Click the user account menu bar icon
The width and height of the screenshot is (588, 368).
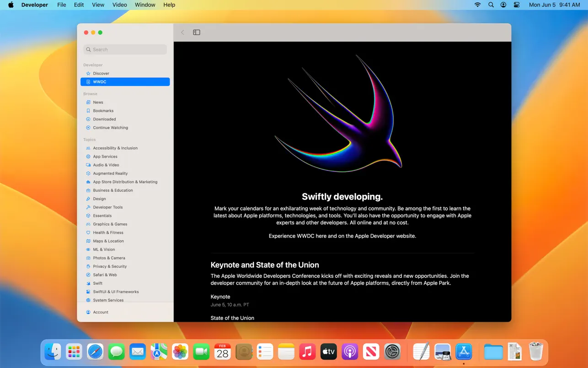[x=503, y=5]
